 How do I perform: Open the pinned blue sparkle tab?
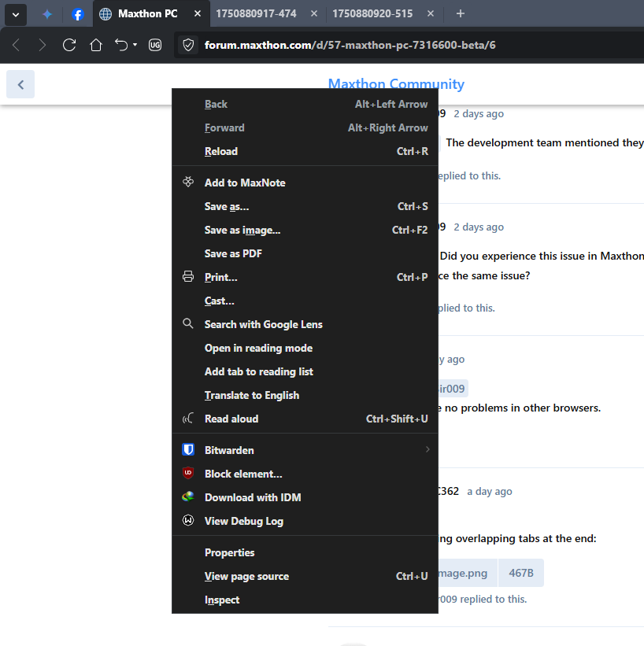[47, 14]
